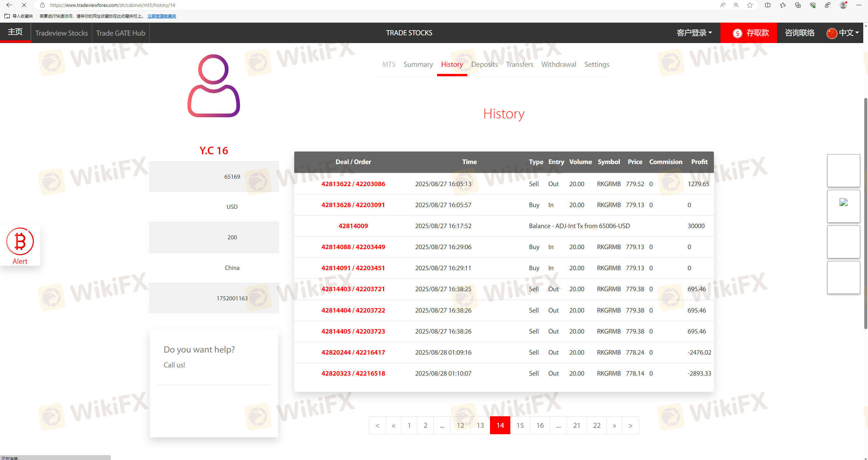Viewport: 868px width, 460px height.
Task: Open browser Collections icon
Action: point(798,5)
